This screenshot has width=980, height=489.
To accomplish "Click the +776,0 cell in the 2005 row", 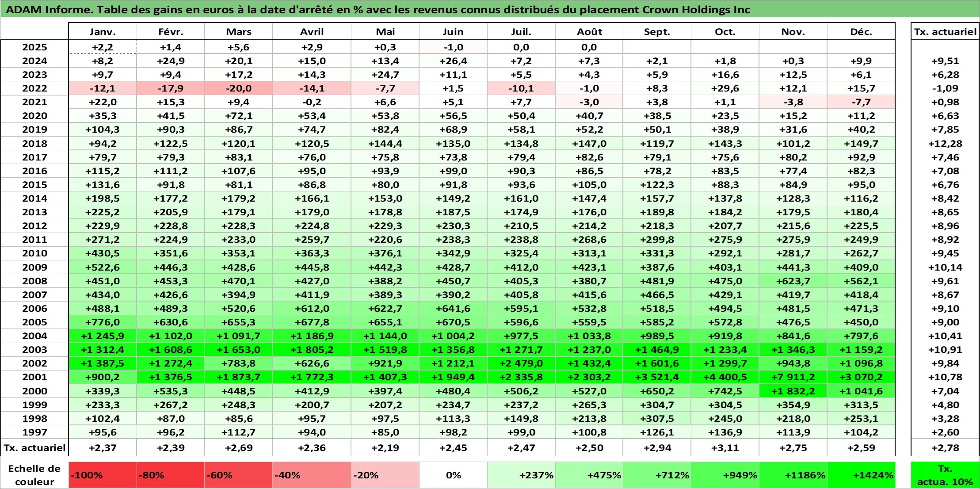I will point(103,322).
